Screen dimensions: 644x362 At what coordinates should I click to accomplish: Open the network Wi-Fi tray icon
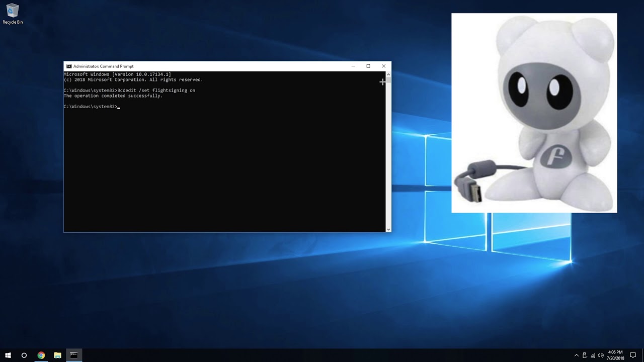coord(593,355)
